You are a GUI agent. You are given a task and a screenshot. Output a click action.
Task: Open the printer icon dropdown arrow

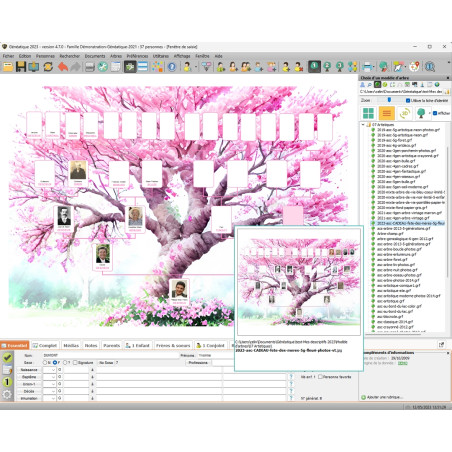[374, 67]
